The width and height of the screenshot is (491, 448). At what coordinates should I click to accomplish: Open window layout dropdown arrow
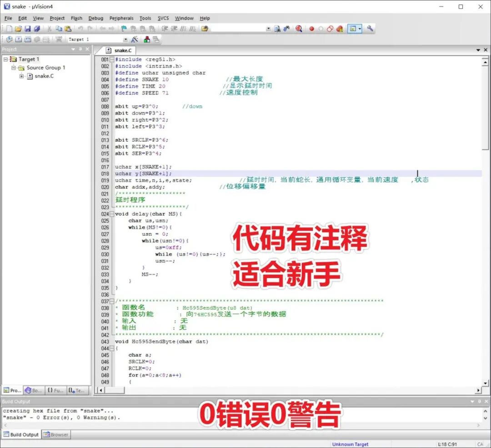click(x=360, y=29)
